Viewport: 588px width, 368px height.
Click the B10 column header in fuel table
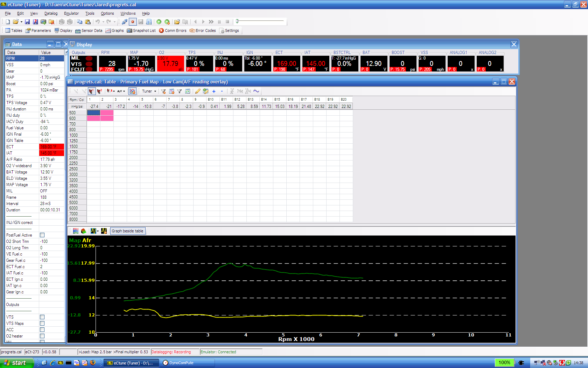pyautogui.click(x=213, y=100)
